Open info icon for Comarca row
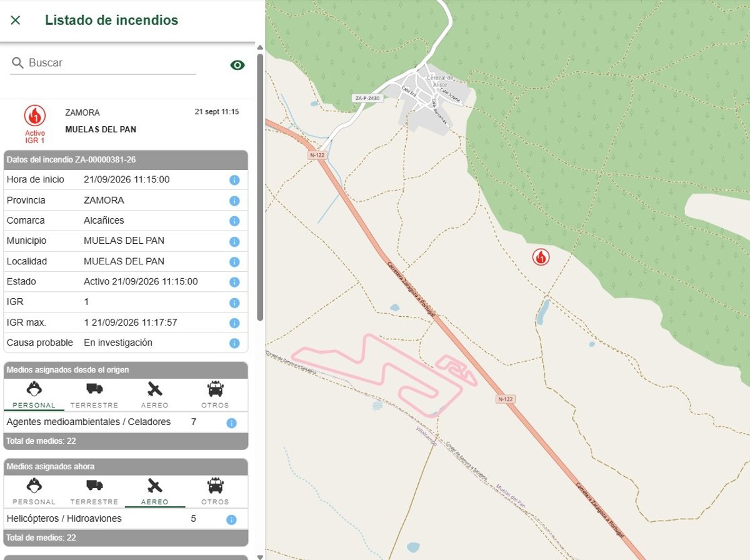750x560 pixels. point(234,221)
